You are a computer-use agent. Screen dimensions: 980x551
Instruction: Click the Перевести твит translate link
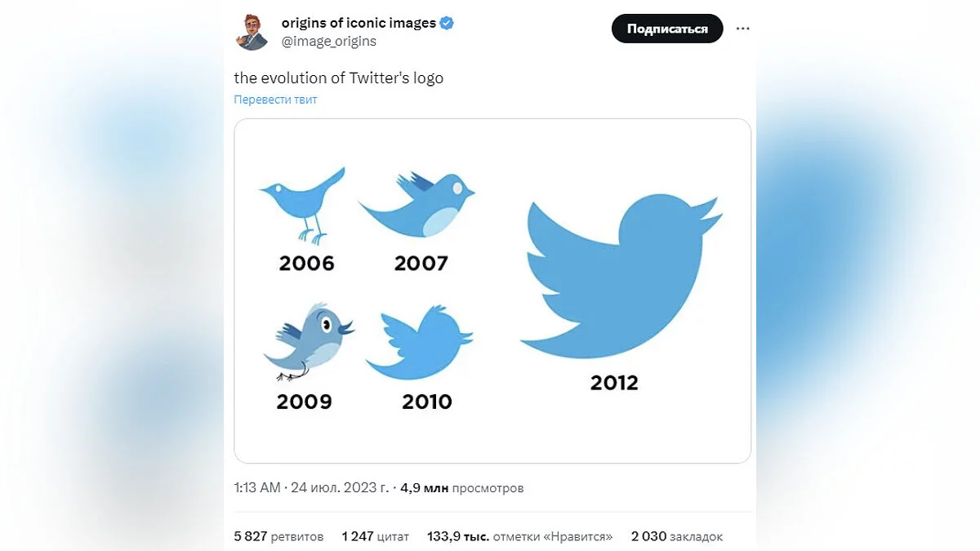click(x=275, y=100)
